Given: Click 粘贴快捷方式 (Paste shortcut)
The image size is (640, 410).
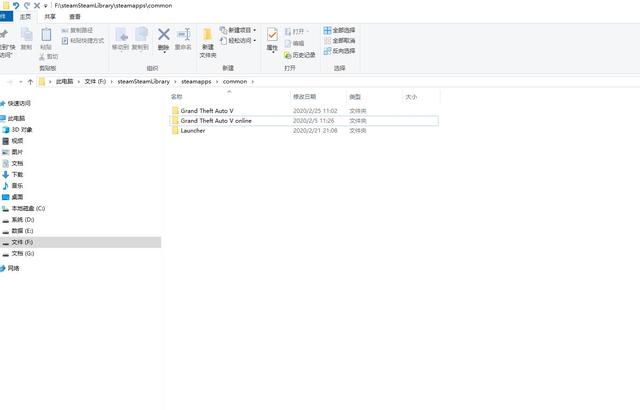Looking at the screenshot, I should click(x=82, y=40).
